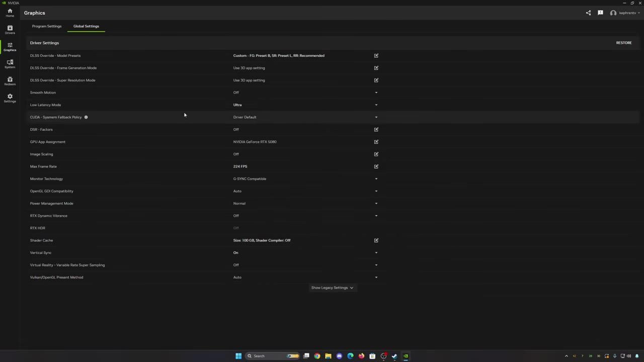Open Low Latency Mode dropdown

click(x=376, y=105)
